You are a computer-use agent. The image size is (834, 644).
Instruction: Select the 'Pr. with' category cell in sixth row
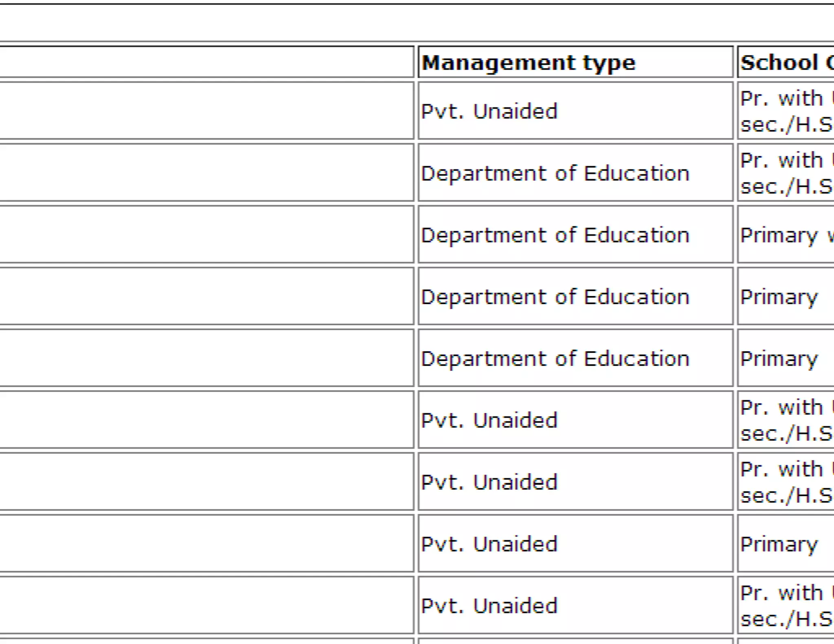click(786, 421)
